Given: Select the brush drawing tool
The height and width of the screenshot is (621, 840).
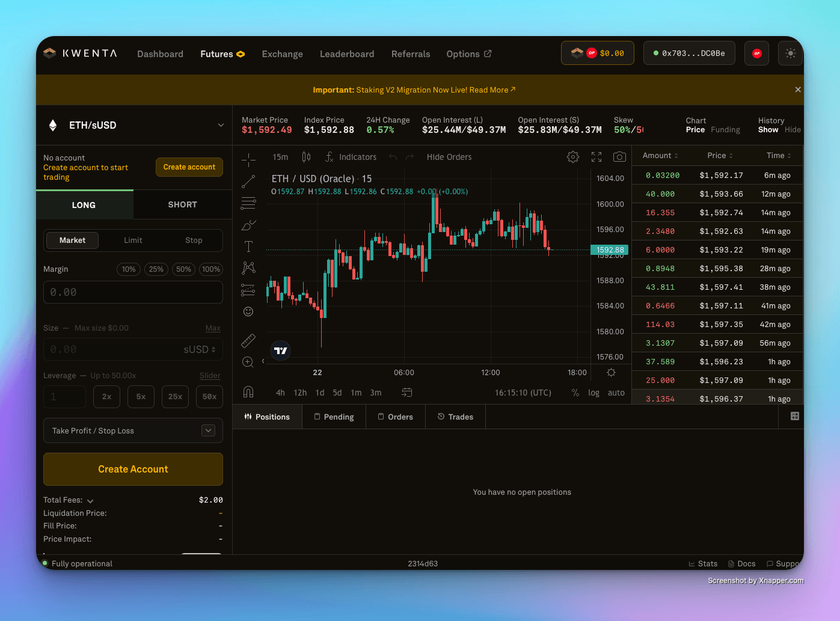Looking at the screenshot, I should click(248, 225).
